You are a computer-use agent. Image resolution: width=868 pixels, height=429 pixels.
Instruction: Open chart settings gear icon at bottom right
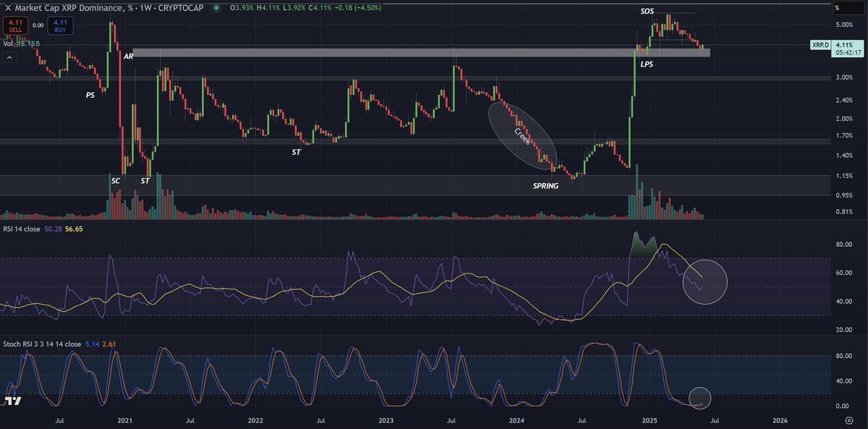click(848, 420)
